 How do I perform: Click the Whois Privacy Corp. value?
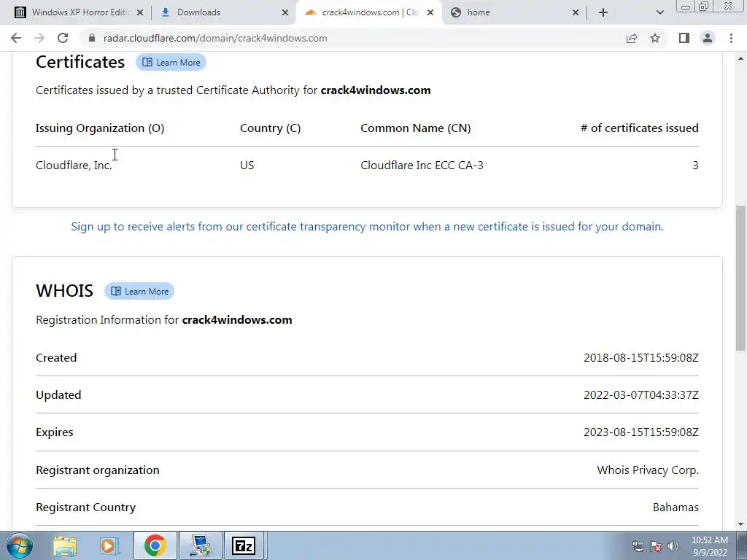(x=648, y=470)
